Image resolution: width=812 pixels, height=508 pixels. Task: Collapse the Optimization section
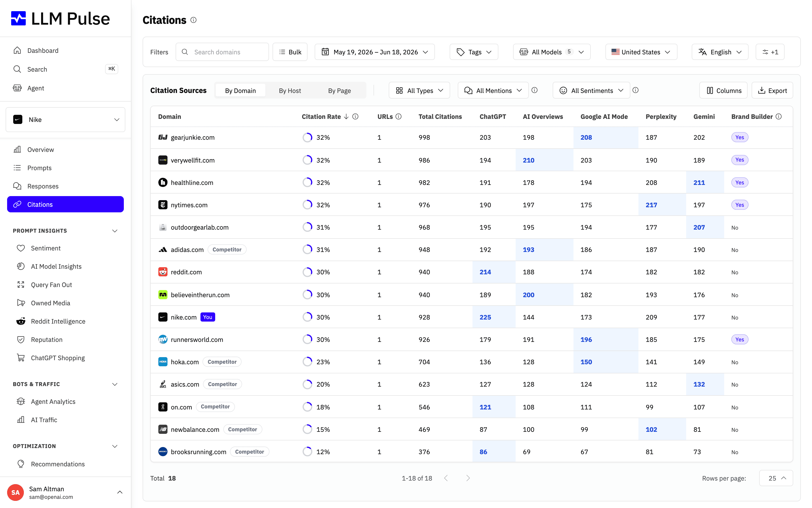tap(115, 446)
